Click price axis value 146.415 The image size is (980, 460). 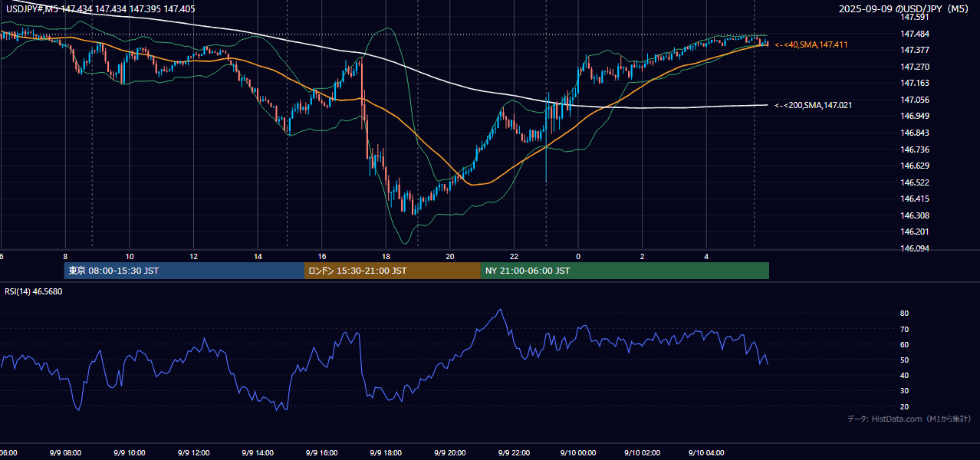click(915, 199)
